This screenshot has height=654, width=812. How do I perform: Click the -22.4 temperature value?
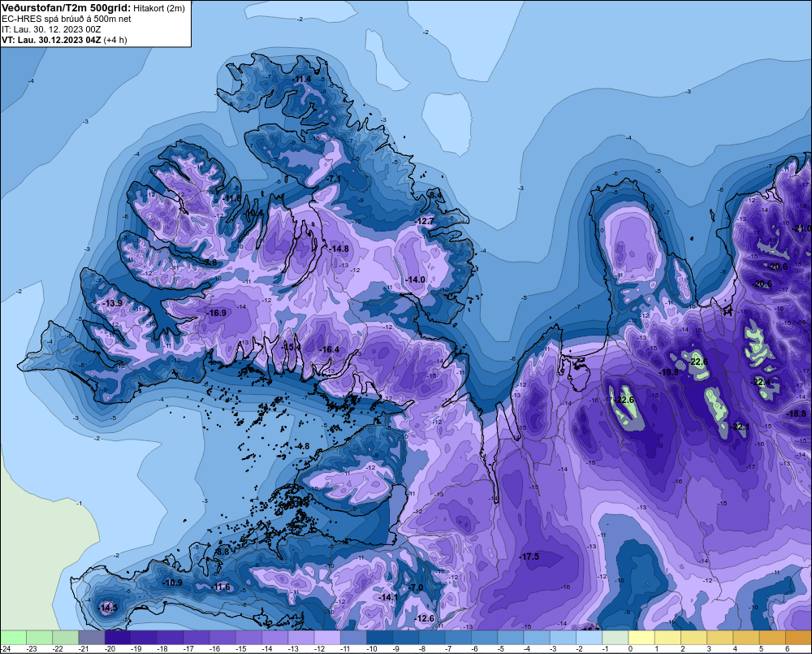click(761, 382)
